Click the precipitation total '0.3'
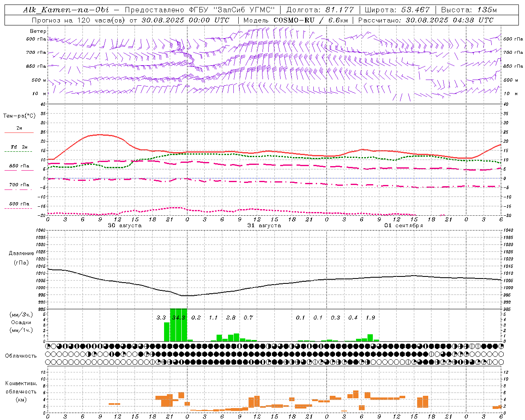525x420 pixels. (336, 318)
